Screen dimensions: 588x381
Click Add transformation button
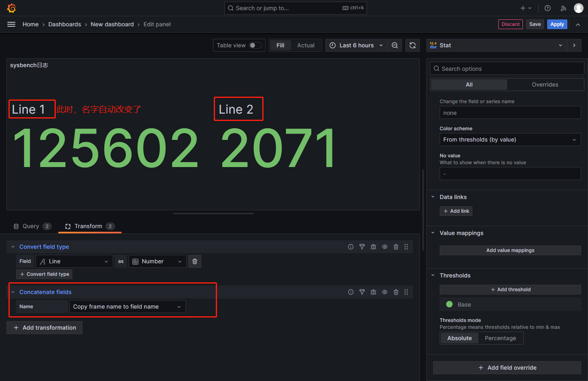coord(44,328)
